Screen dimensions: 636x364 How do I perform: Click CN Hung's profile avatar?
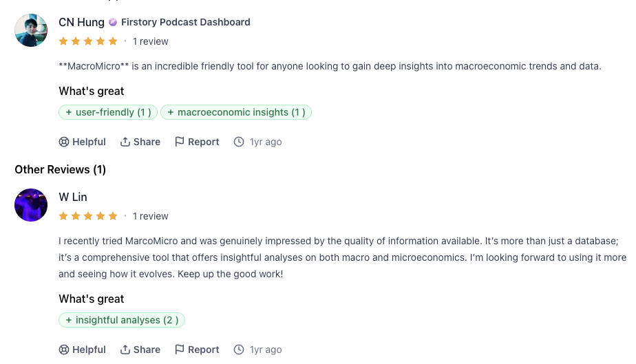(x=31, y=30)
